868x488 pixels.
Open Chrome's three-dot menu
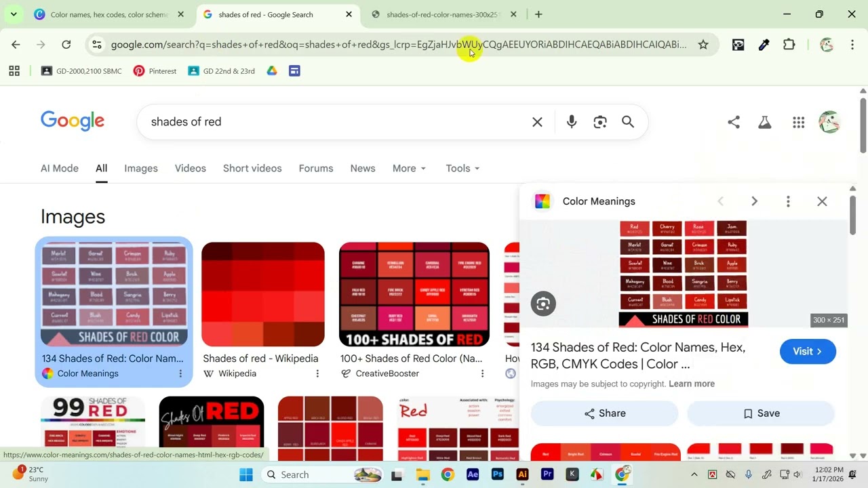(852, 45)
